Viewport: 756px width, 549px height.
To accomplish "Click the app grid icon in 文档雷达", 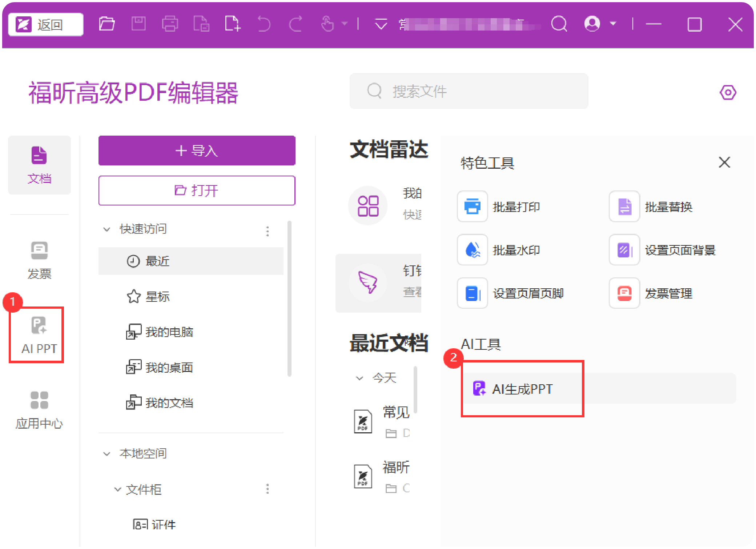I will pos(368,206).
